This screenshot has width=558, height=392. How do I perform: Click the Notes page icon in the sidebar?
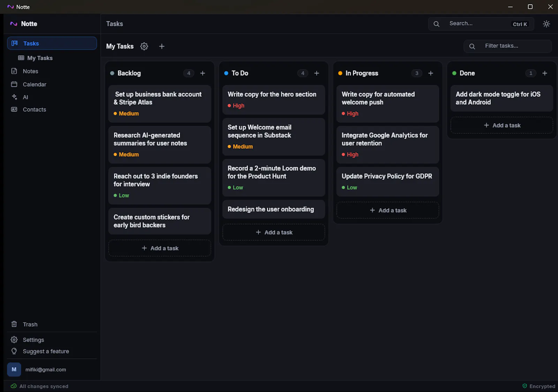14,71
